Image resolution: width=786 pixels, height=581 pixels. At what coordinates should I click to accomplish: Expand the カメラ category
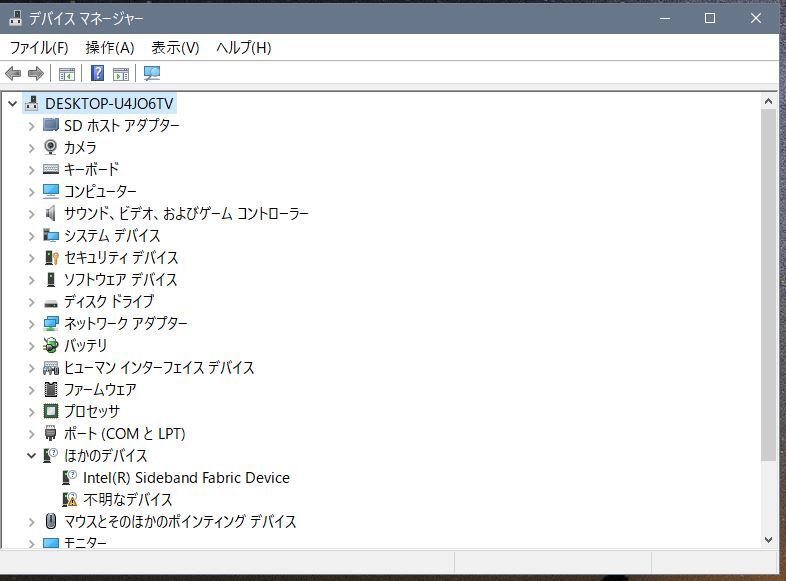tap(32, 148)
